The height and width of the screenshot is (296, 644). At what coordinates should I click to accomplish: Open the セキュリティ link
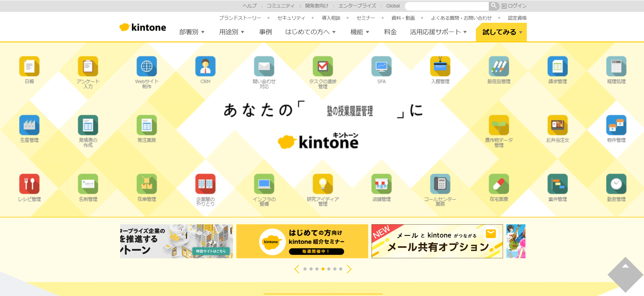click(291, 18)
